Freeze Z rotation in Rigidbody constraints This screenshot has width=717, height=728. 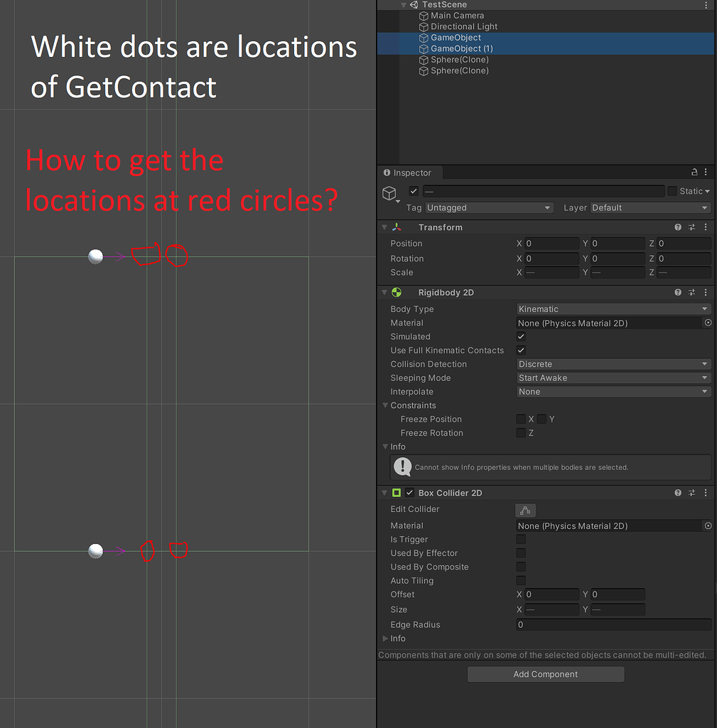tap(521, 432)
